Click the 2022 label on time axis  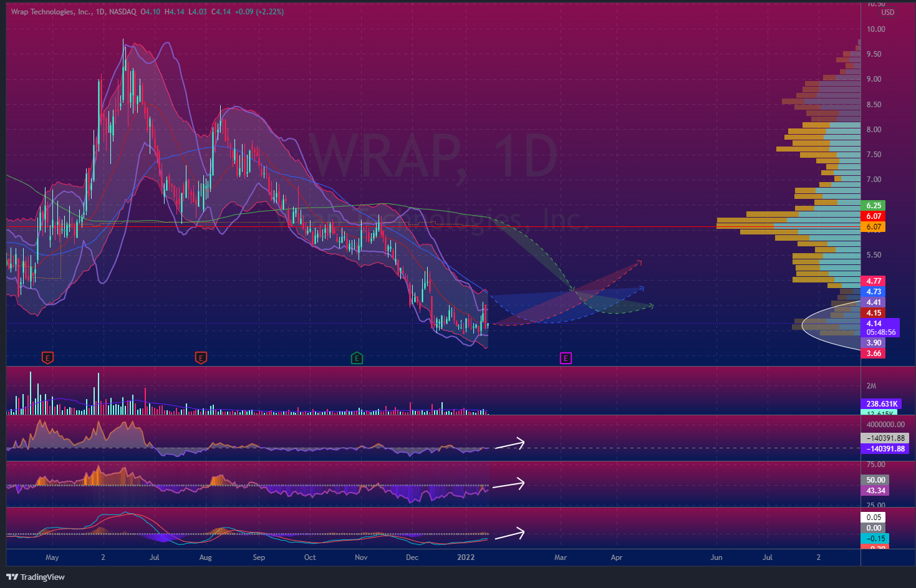pyautogui.click(x=466, y=557)
